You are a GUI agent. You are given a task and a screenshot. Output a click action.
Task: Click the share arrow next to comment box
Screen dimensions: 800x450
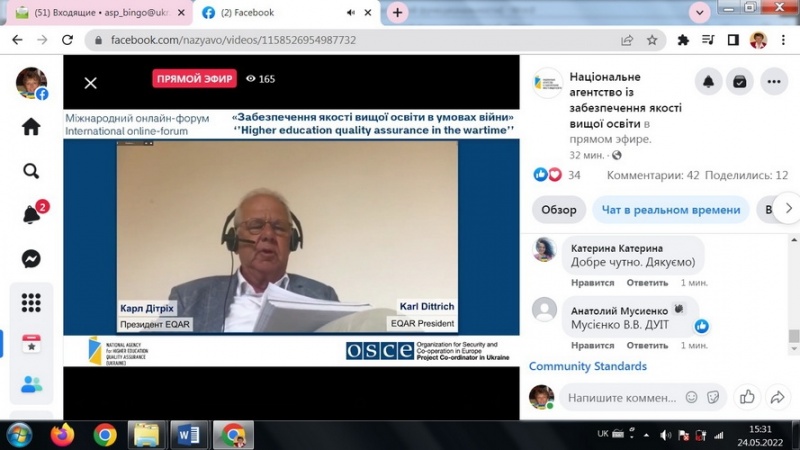[x=777, y=397]
